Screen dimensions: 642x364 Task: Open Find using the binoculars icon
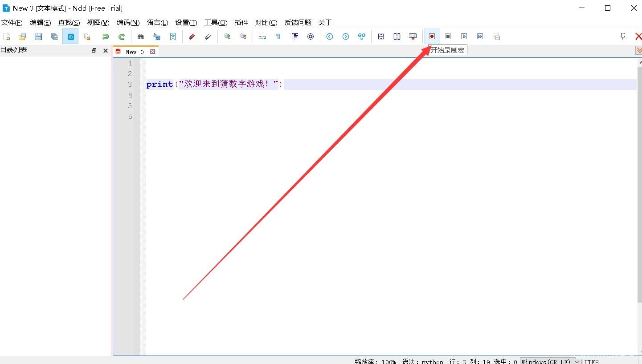click(141, 36)
